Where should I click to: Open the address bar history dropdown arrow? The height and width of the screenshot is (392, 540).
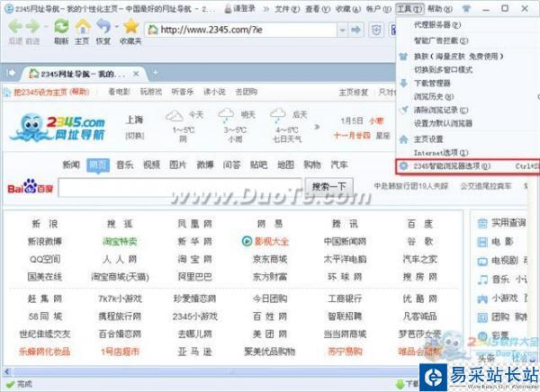click(x=342, y=31)
